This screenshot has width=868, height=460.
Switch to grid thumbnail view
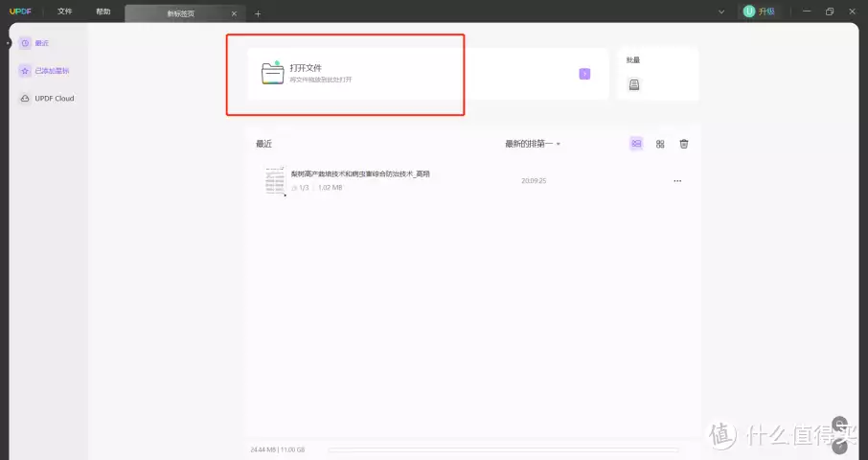click(660, 144)
